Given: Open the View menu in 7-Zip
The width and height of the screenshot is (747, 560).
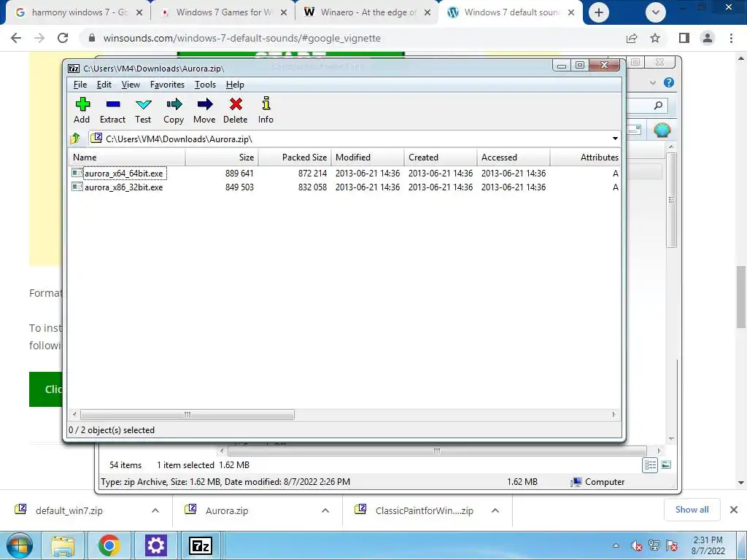Looking at the screenshot, I should 131,85.
